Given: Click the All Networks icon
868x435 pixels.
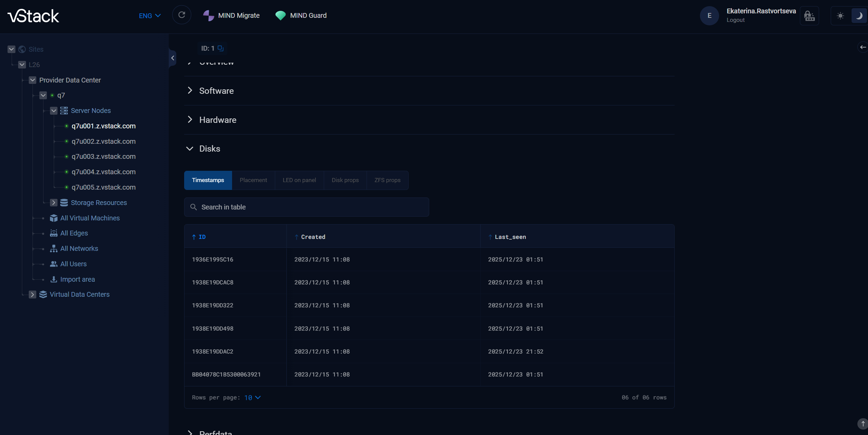Looking at the screenshot, I should [54, 248].
